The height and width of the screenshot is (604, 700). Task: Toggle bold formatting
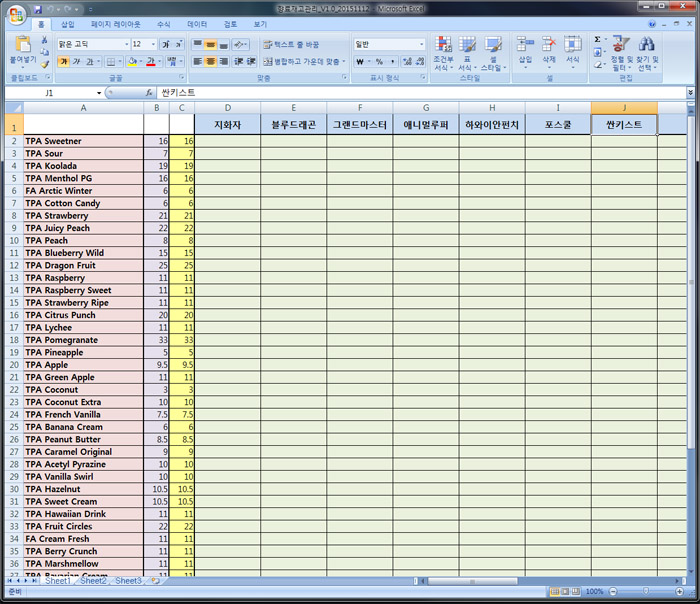64,62
